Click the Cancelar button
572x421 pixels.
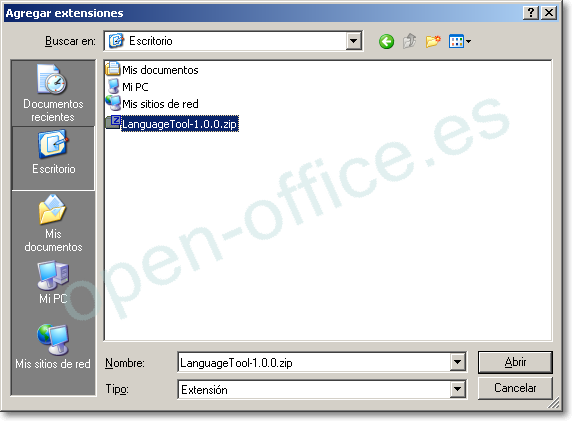coord(515,388)
